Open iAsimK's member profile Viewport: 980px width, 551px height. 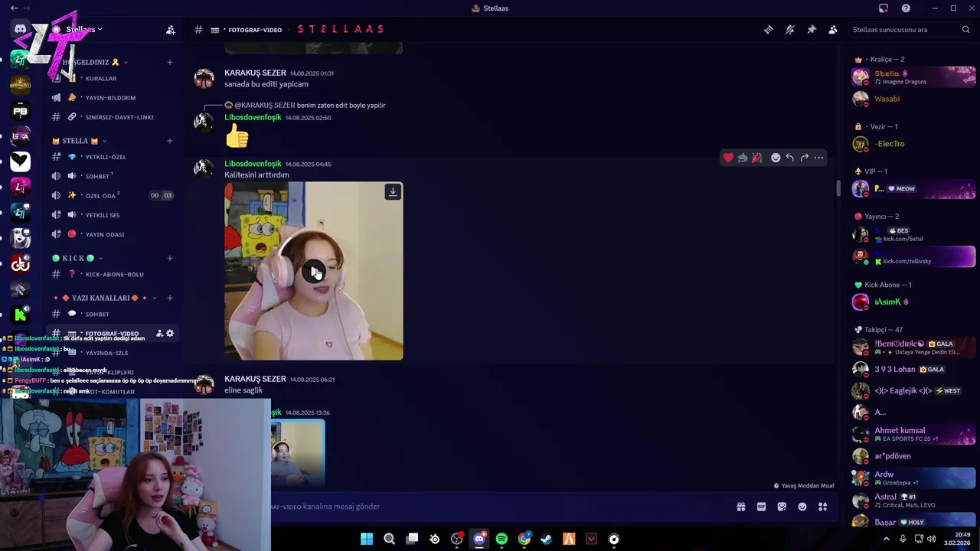913,302
